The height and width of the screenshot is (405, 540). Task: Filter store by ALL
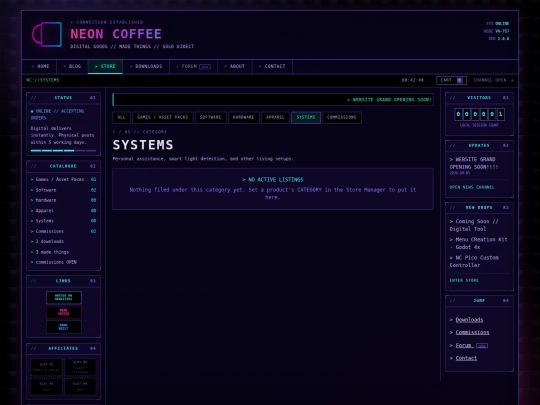122,117
